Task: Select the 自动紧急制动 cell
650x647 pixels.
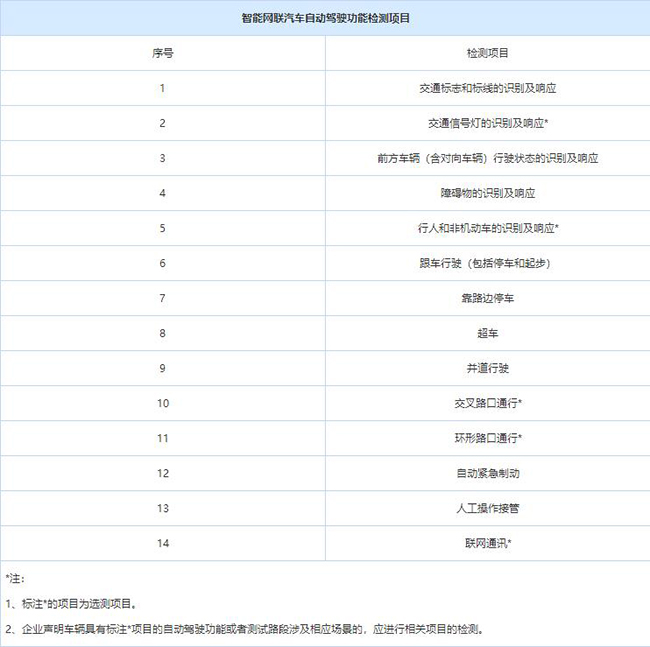Action: pos(487,473)
